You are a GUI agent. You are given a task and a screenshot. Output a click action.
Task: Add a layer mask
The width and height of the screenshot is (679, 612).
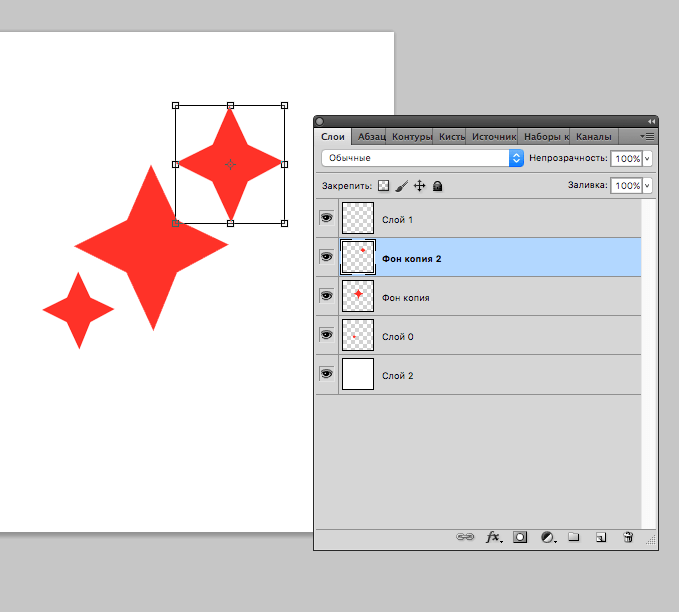pyautogui.click(x=520, y=537)
